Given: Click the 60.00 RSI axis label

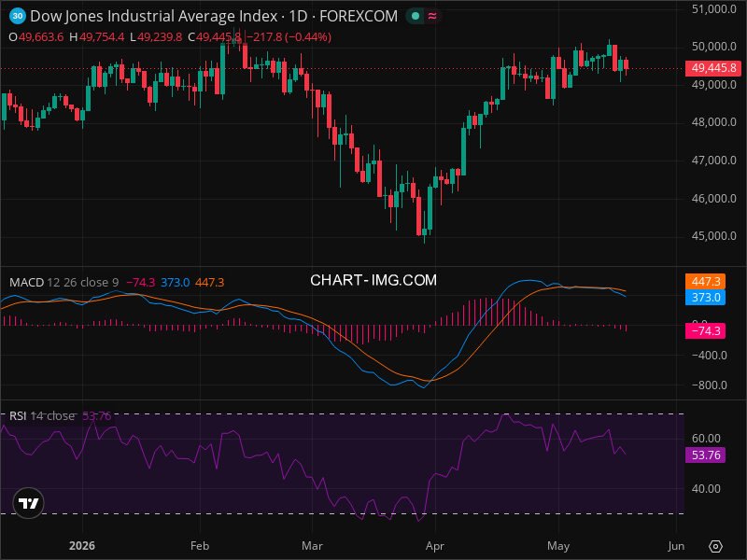Looking at the screenshot, I should 706,439.
